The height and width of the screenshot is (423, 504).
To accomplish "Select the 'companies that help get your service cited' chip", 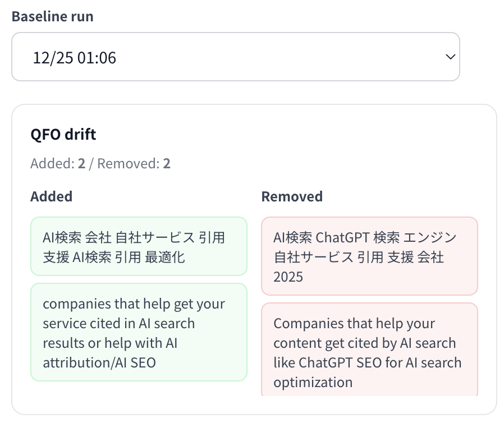I will (x=139, y=333).
